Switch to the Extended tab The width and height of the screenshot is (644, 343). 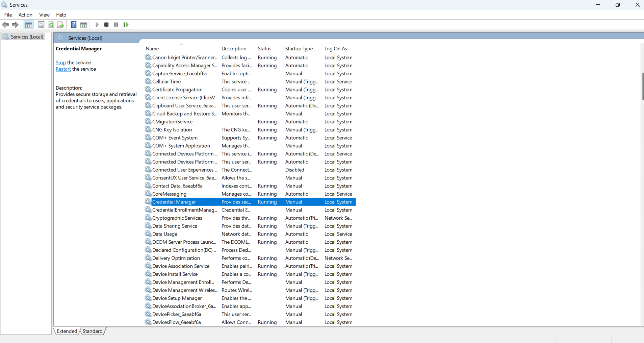point(67,331)
